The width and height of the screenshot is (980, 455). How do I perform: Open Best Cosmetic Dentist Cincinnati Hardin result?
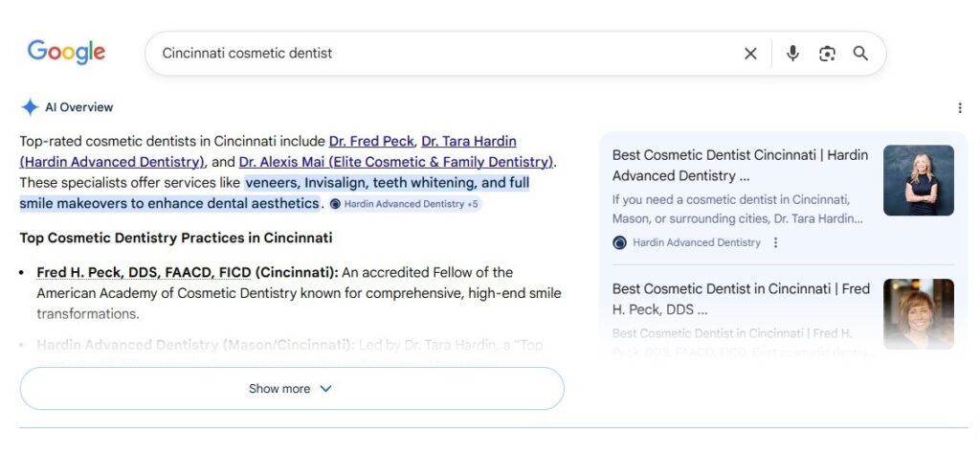pyautogui.click(x=740, y=165)
